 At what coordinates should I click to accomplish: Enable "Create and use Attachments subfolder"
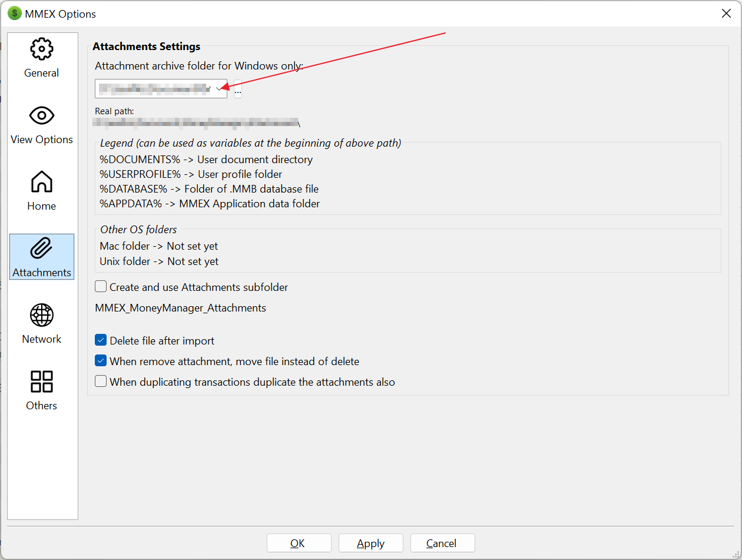101,286
